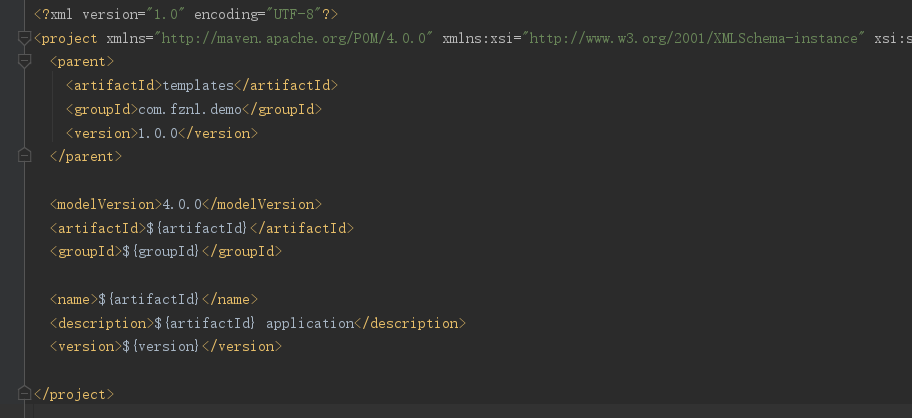Click the fold marker beside closing parent tag
912x418 pixels.
(x=25, y=156)
